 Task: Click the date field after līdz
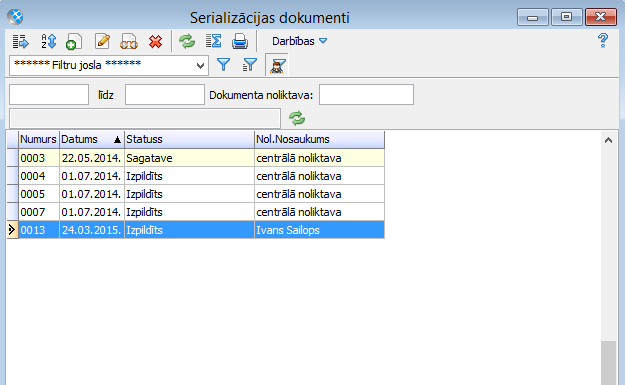165,95
